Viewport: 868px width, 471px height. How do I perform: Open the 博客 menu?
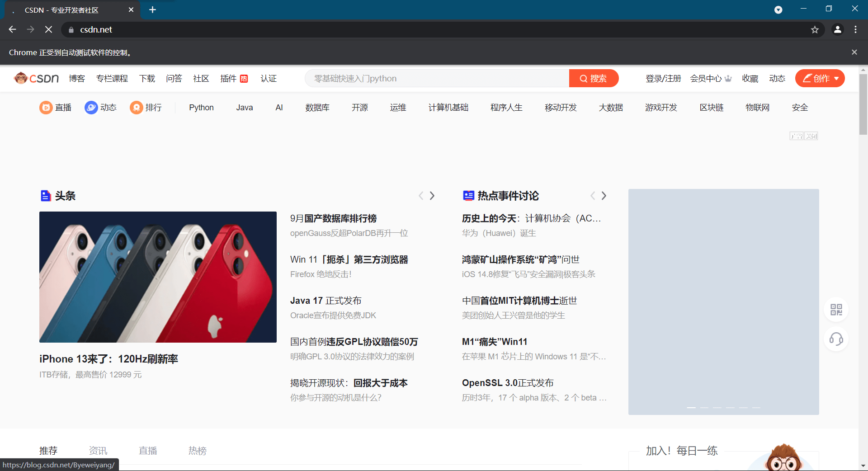pos(77,79)
